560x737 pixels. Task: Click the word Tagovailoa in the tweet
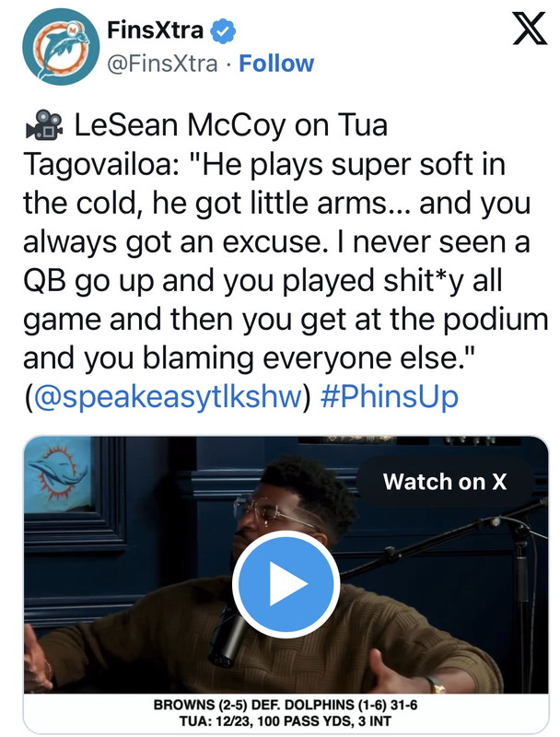[99, 165]
